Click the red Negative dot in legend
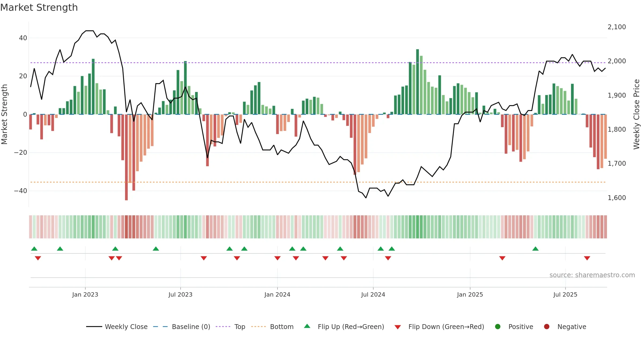The image size is (644, 362). (x=547, y=327)
